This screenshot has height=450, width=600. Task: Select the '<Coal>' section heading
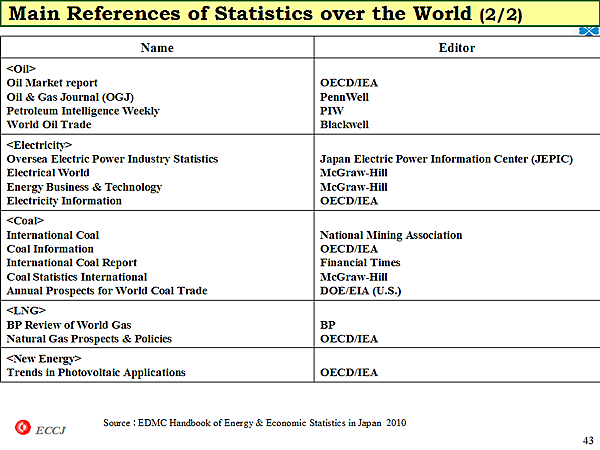click(x=25, y=221)
